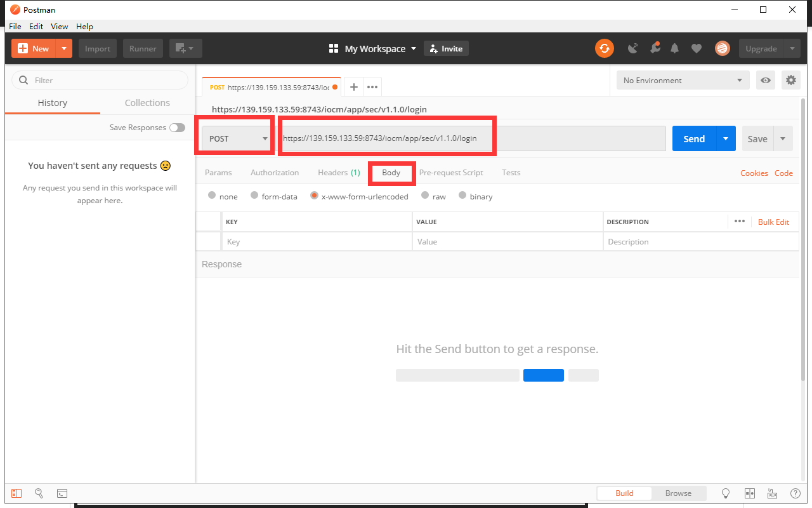Toggle the sidebar icon in status bar

pos(16,493)
